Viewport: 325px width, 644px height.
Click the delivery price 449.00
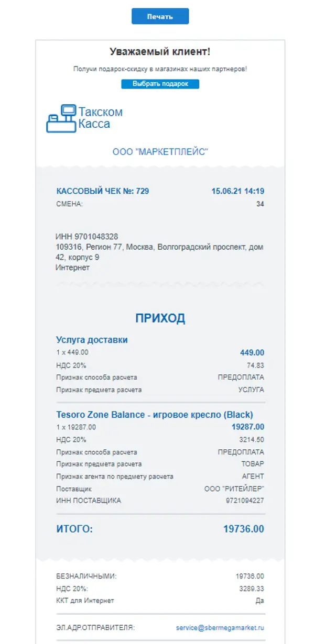pyautogui.click(x=252, y=352)
